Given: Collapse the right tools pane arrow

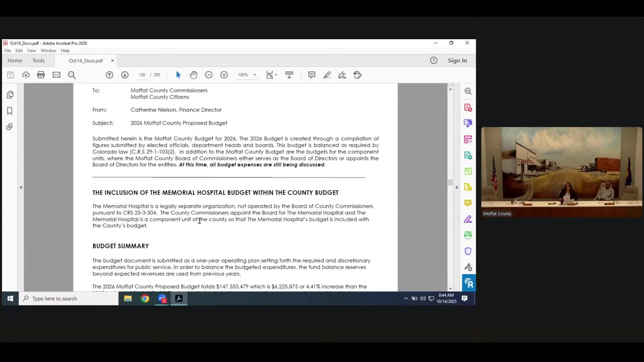Looking at the screenshot, I should click(457, 187).
